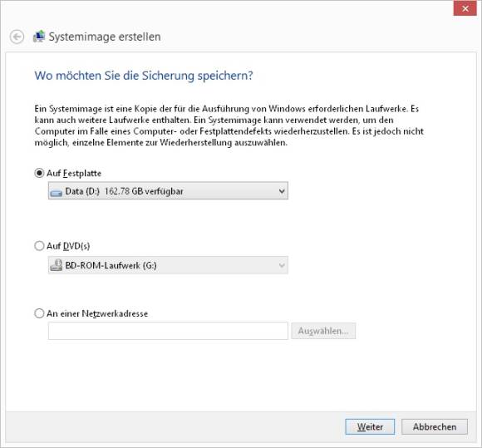Click the hard drive icon for Data (D:)

click(57, 193)
